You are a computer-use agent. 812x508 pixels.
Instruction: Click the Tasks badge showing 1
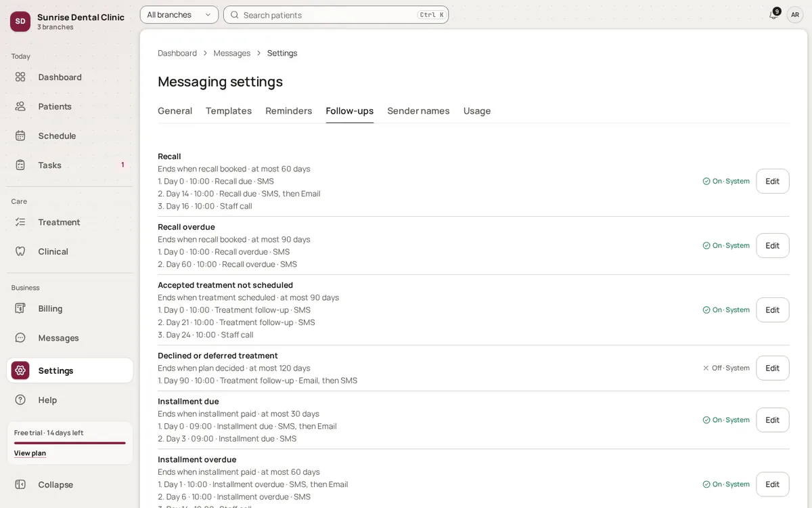click(122, 165)
